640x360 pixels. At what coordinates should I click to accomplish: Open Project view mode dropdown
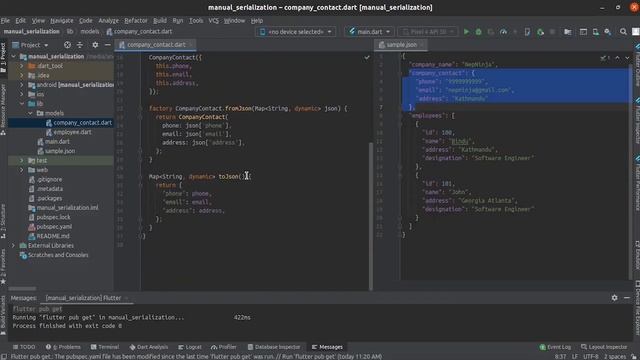coord(31,45)
